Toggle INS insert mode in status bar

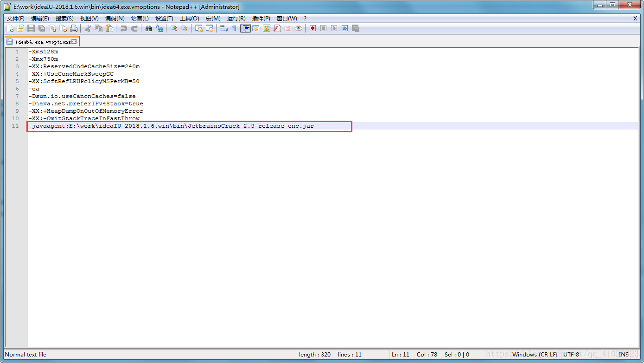[624, 354]
